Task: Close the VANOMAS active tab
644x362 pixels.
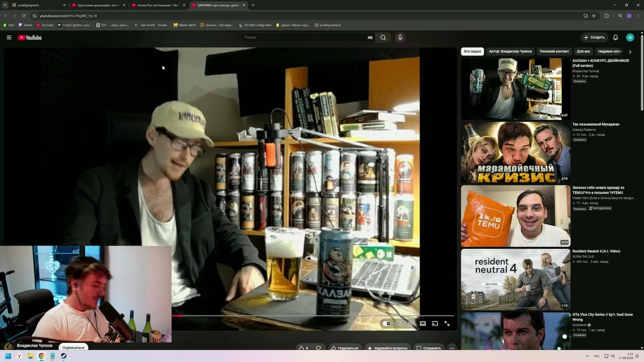Action: click(244, 5)
